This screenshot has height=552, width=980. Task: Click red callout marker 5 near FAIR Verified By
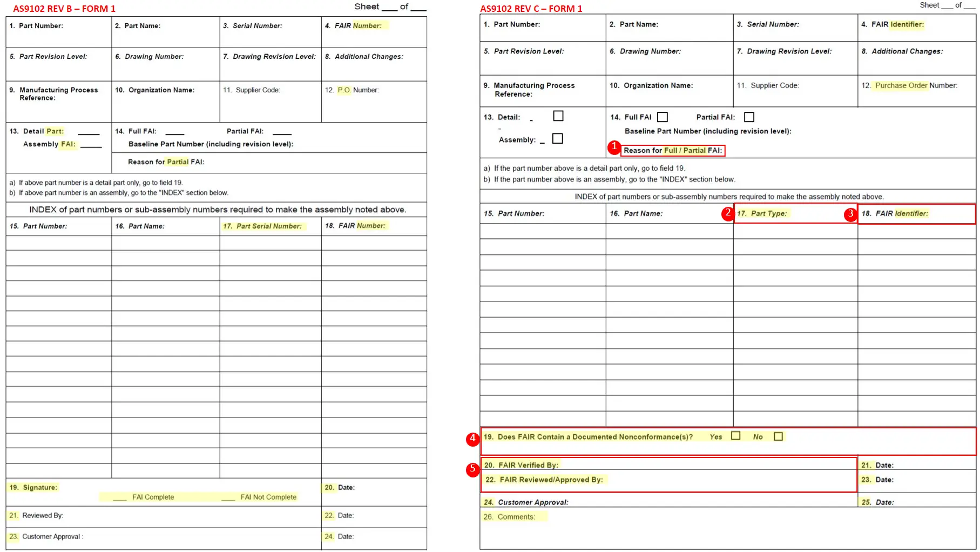click(472, 470)
